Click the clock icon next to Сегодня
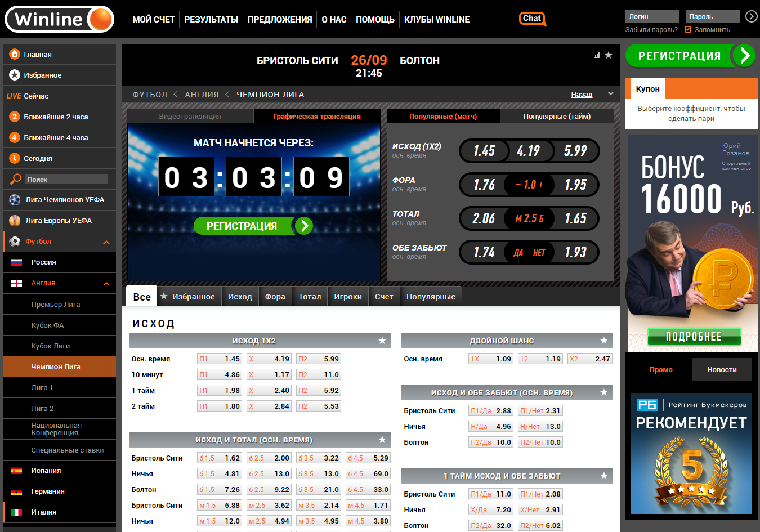 pos(15,158)
